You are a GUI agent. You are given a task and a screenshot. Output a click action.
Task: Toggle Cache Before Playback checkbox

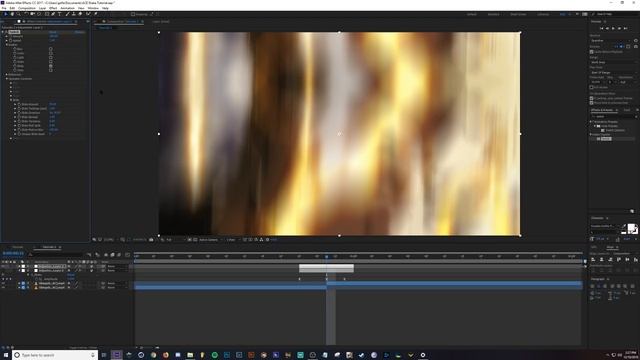click(591, 52)
